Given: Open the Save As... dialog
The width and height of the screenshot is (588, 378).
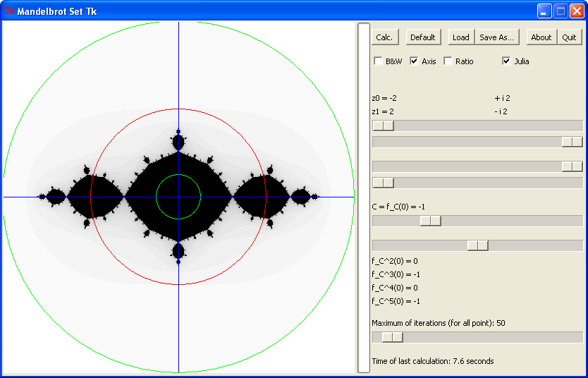Looking at the screenshot, I should pos(496,37).
